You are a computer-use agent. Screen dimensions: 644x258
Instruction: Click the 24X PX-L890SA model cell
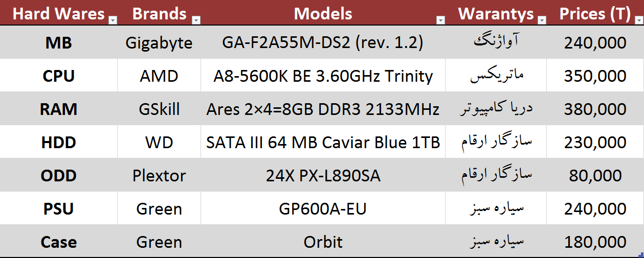coord(322,176)
